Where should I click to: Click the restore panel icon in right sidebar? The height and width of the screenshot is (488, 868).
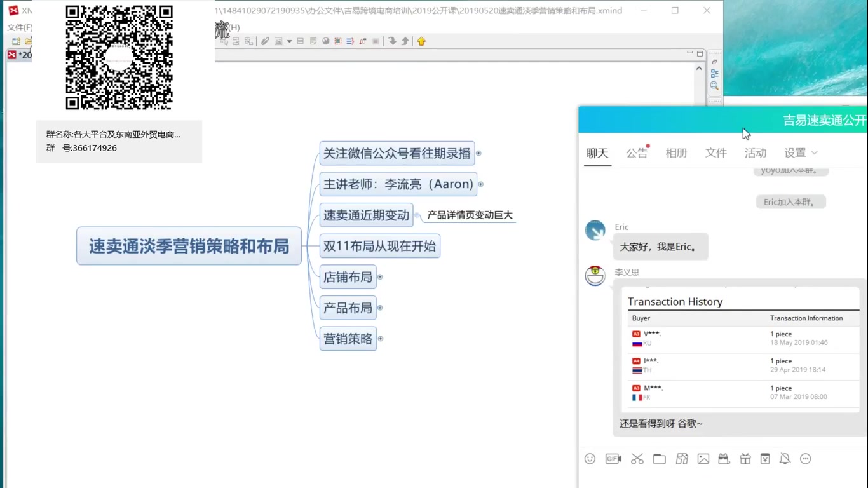[714, 62]
